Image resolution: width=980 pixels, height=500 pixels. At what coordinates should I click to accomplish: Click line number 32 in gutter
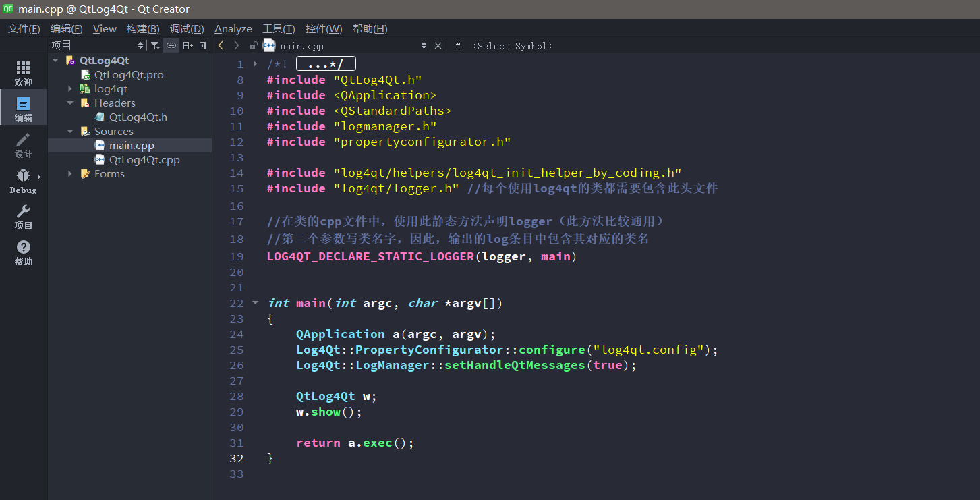(x=236, y=458)
